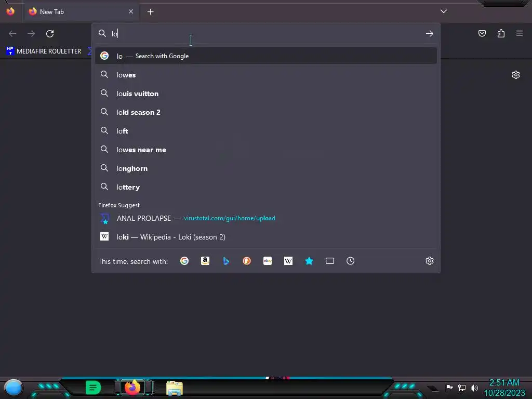Open the list all tabs chevron
532x399 pixels.
point(444,11)
